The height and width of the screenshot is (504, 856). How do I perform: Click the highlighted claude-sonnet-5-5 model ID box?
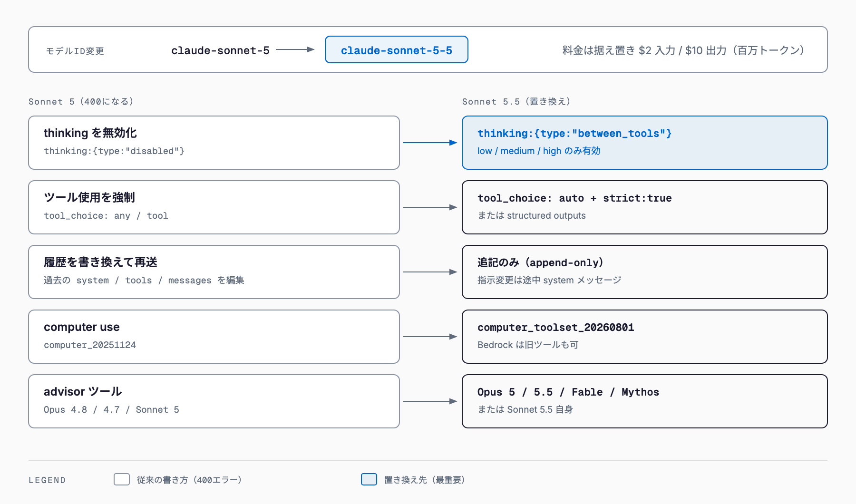pos(396,49)
